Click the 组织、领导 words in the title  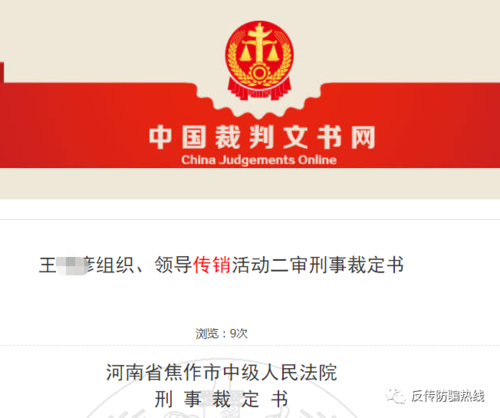pyautogui.click(x=144, y=265)
